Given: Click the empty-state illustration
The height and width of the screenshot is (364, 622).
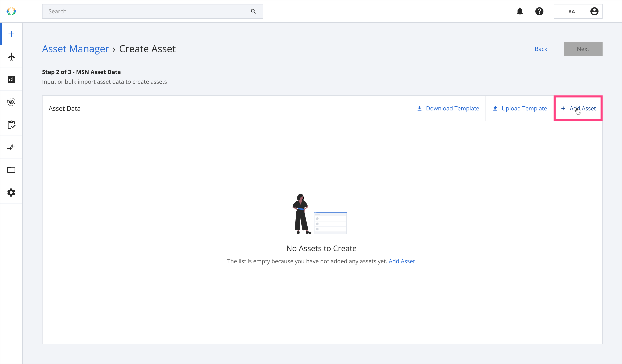Looking at the screenshot, I should coord(320,214).
